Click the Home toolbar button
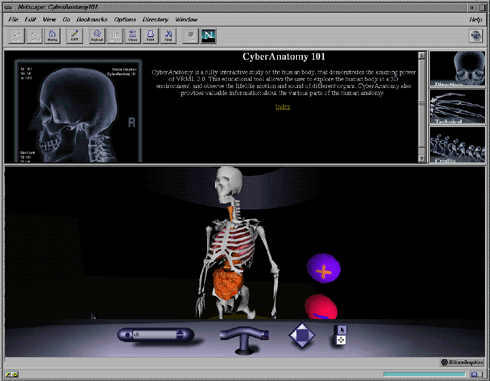490x381 pixels. (x=52, y=36)
